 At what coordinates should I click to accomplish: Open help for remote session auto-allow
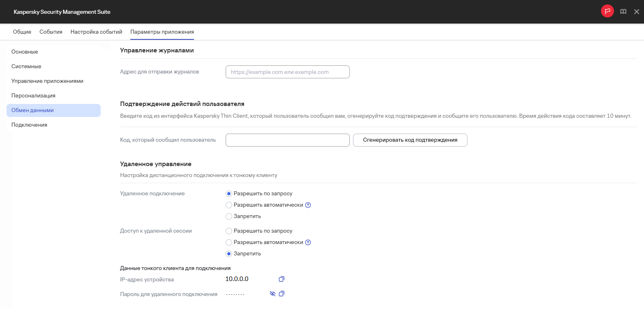point(308,242)
